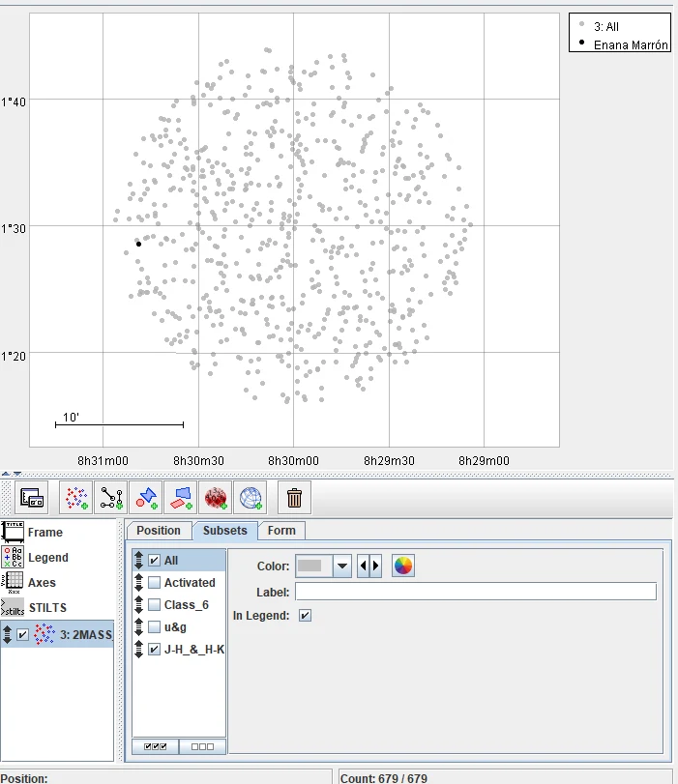Switch to the Subsets tab

tap(225, 531)
